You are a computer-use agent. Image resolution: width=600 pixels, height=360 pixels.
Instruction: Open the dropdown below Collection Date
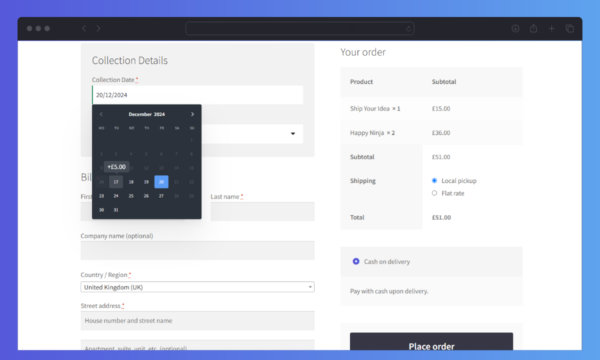[x=252, y=134]
